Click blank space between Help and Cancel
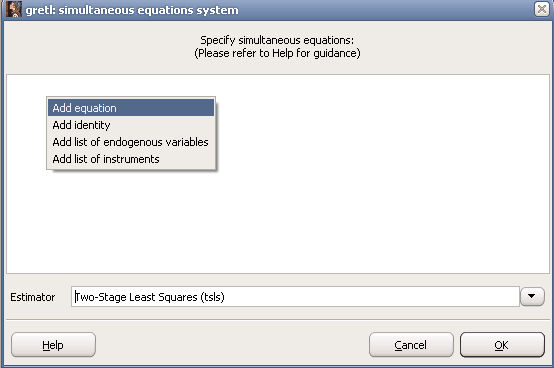The height and width of the screenshot is (368, 554). (x=232, y=345)
